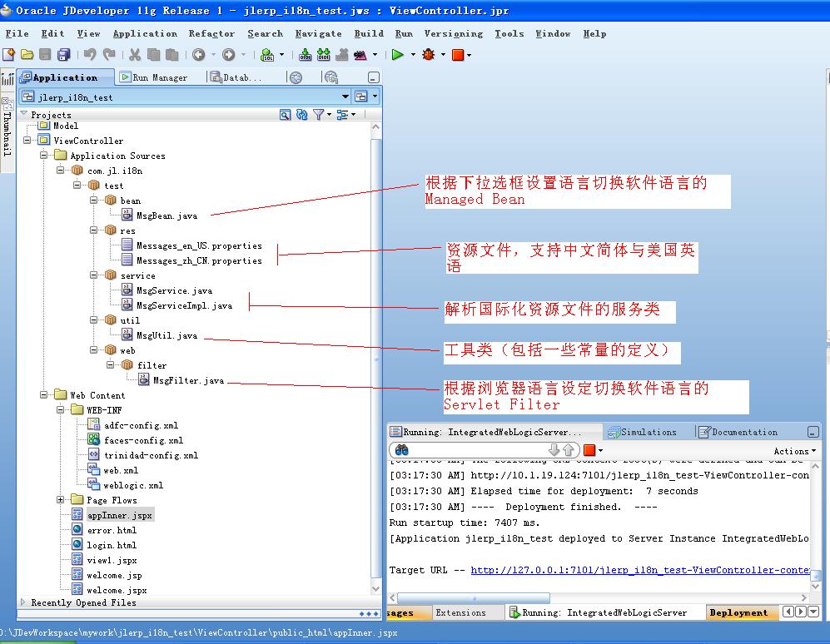Switch to the Simulations tab
This screenshot has height=644, width=830.
coord(642,432)
